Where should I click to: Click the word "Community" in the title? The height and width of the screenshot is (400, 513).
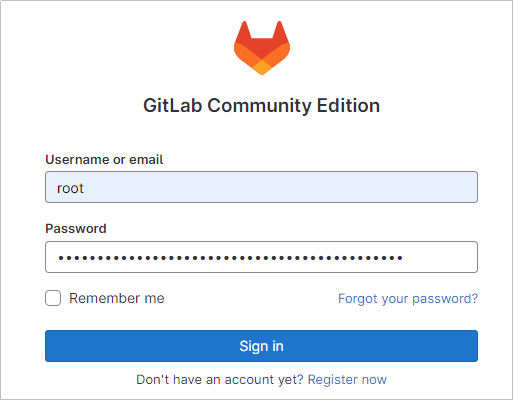click(260, 106)
